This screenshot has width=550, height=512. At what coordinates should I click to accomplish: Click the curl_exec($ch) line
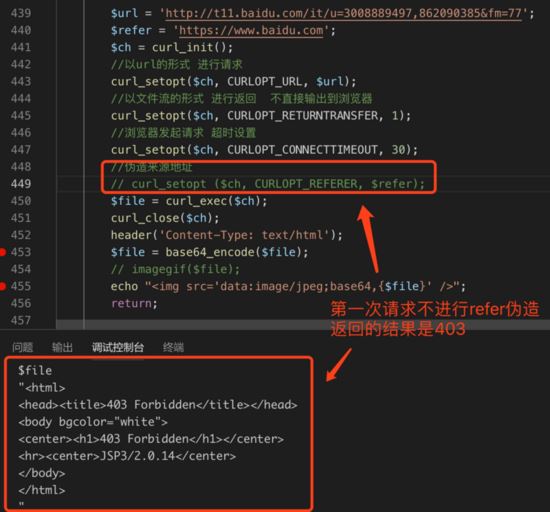point(189,201)
